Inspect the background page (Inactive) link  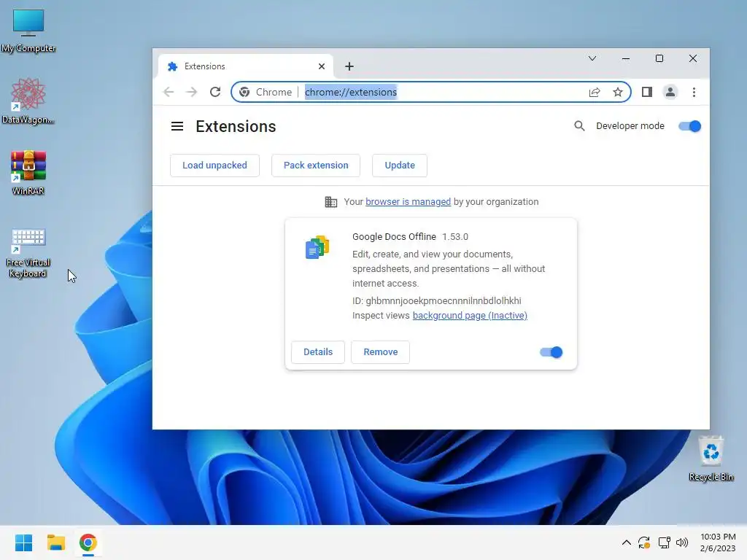pos(470,315)
